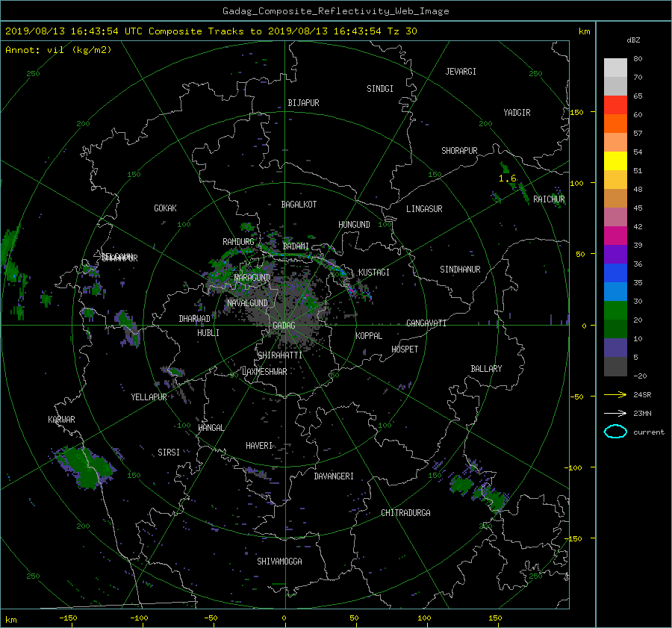Click the HANGAL city label

pyautogui.click(x=211, y=428)
